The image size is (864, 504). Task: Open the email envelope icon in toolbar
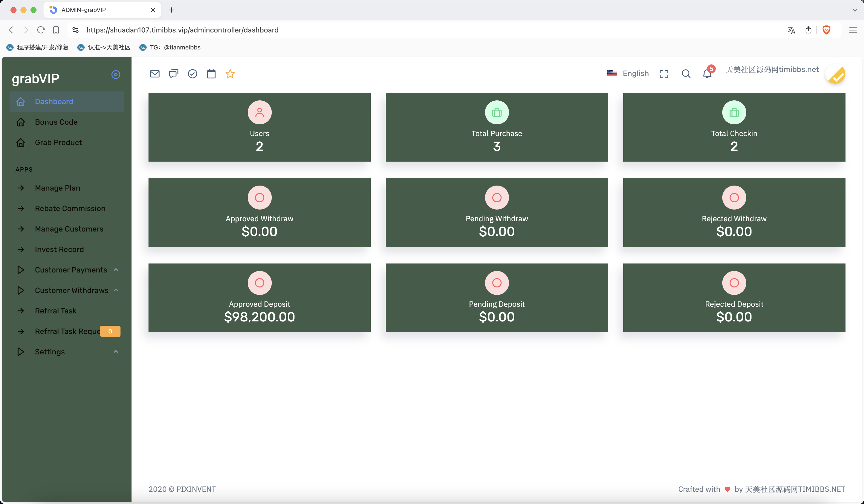(x=155, y=74)
